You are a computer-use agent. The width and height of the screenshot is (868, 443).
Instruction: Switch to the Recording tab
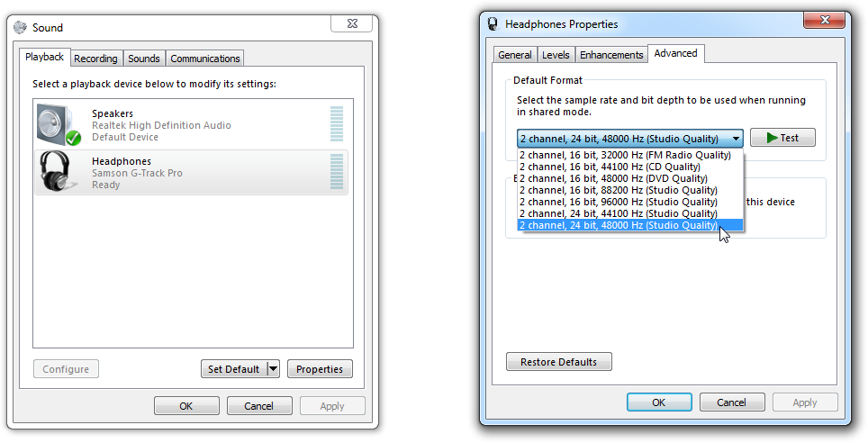[95, 59]
